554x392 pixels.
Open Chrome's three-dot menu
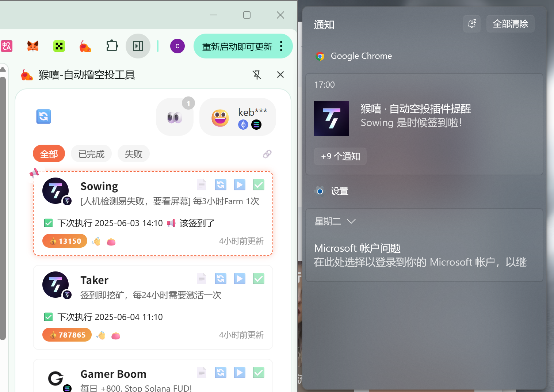pos(281,46)
